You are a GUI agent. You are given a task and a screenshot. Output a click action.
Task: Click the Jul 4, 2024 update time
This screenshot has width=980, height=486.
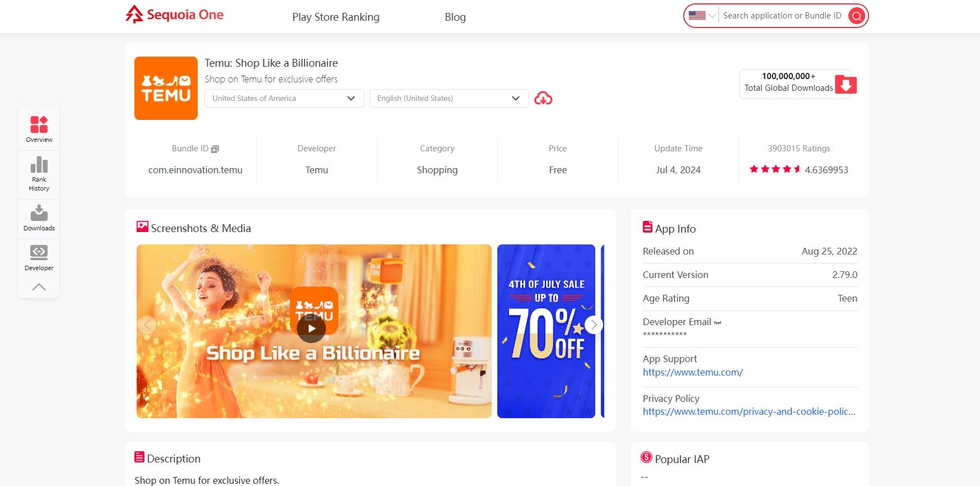[678, 170]
